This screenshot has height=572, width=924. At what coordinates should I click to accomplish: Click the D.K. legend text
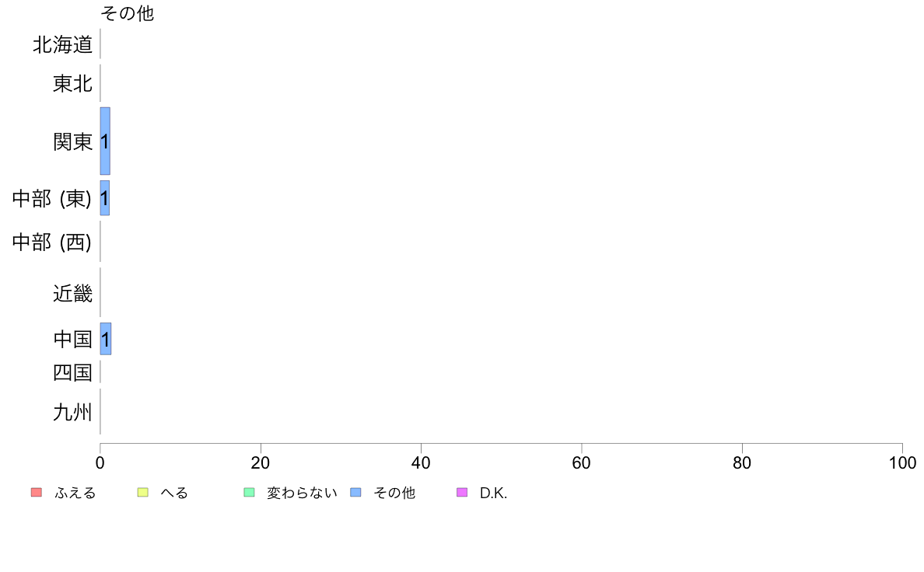(494, 493)
